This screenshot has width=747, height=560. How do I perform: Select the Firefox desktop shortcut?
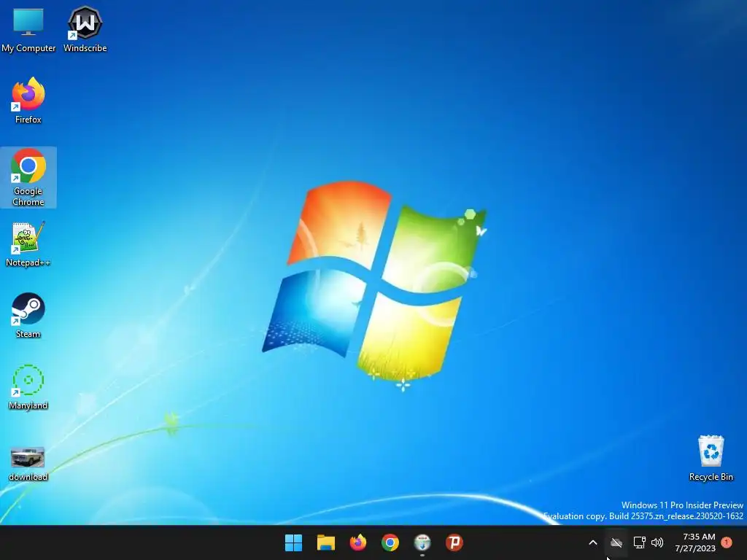click(x=28, y=101)
